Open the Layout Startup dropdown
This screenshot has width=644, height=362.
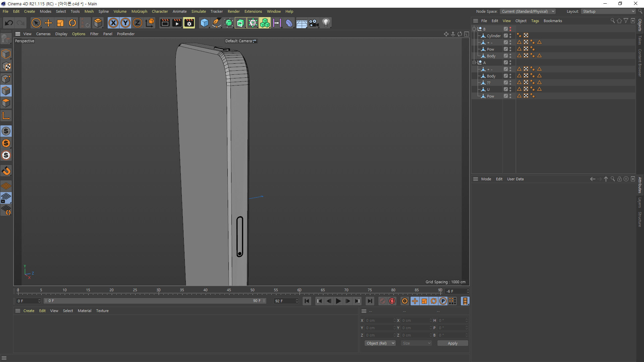click(x=608, y=11)
